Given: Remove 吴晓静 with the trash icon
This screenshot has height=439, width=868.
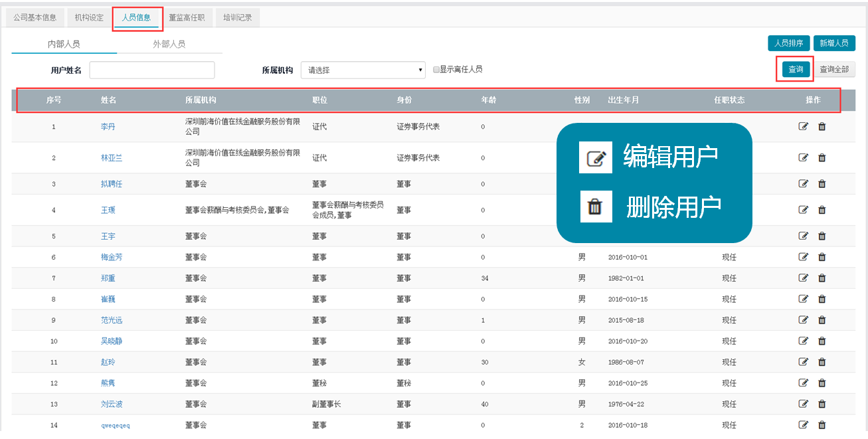Looking at the screenshot, I should (x=822, y=341).
